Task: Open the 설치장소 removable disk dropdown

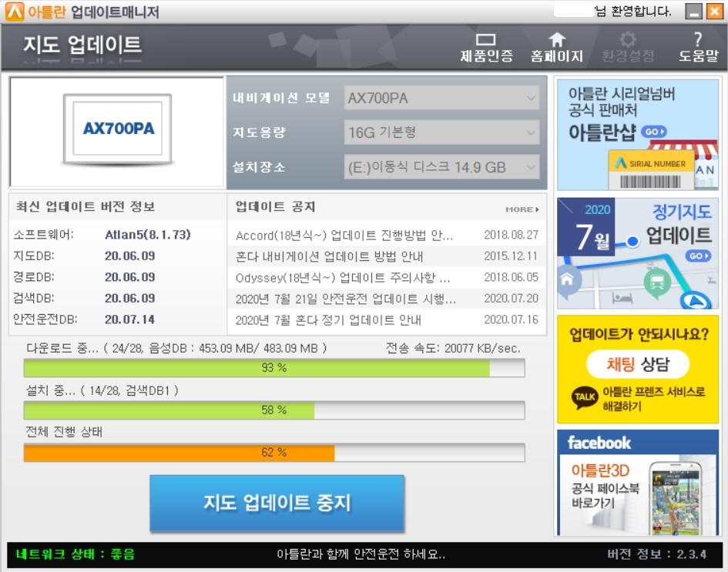Action: point(441,167)
